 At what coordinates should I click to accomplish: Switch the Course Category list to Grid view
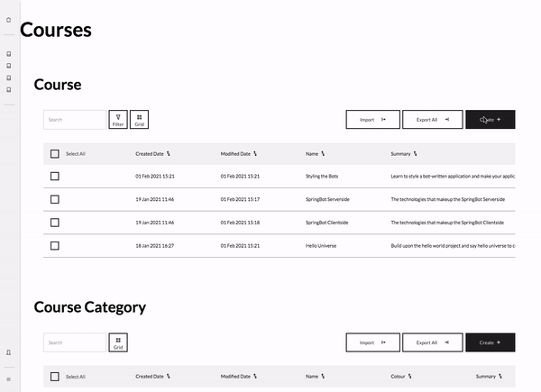point(118,342)
